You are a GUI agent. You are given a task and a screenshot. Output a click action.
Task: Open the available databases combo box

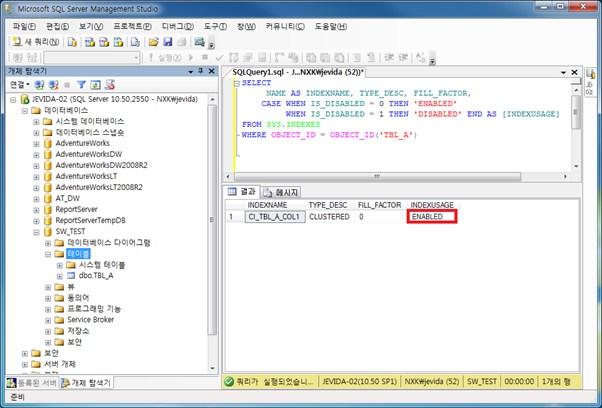tap(92, 58)
